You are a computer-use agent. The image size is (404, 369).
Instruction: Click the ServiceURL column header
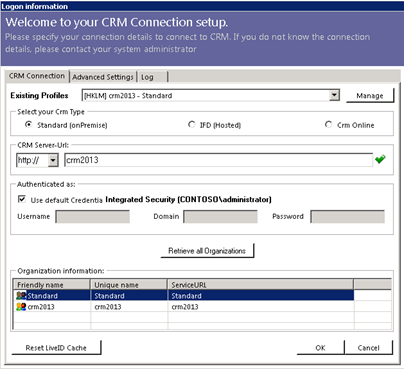pos(261,284)
